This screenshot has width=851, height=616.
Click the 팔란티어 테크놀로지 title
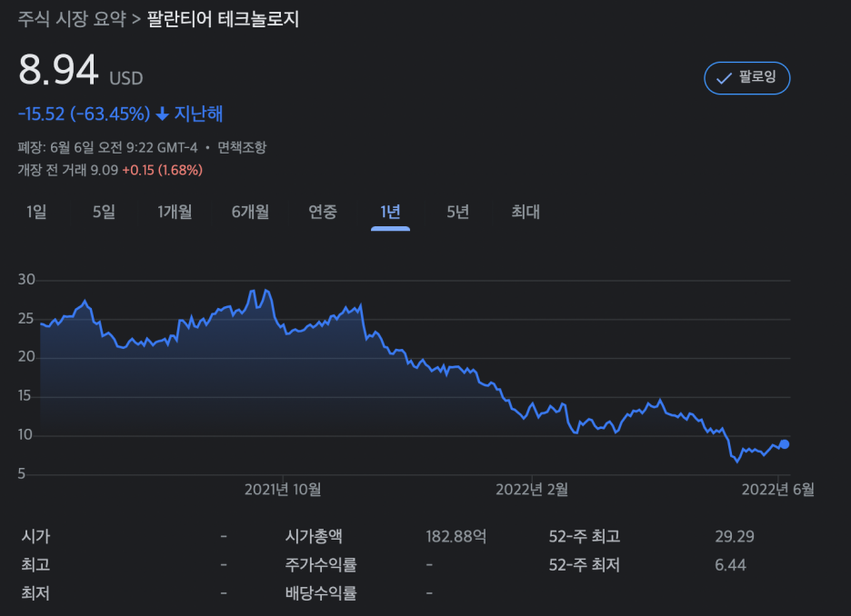[223, 19]
